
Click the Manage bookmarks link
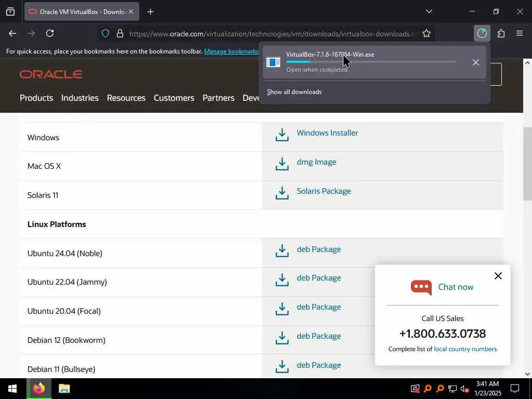click(231, 51)
